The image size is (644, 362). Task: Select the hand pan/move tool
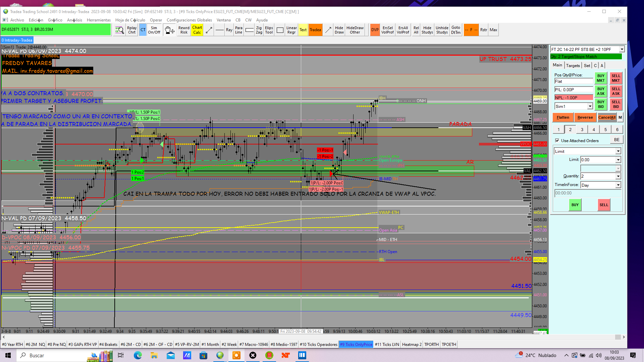(169, 30)
